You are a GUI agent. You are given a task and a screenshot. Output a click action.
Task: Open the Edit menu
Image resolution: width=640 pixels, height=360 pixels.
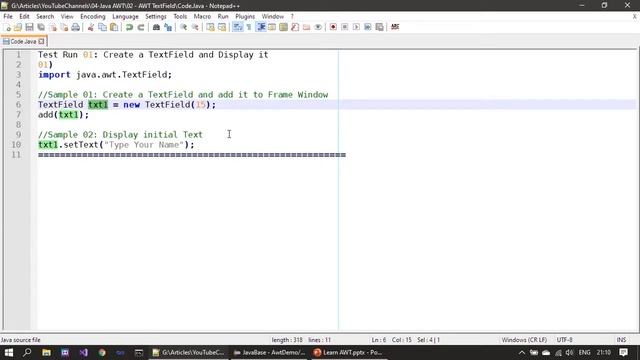(x=24, y=16)
